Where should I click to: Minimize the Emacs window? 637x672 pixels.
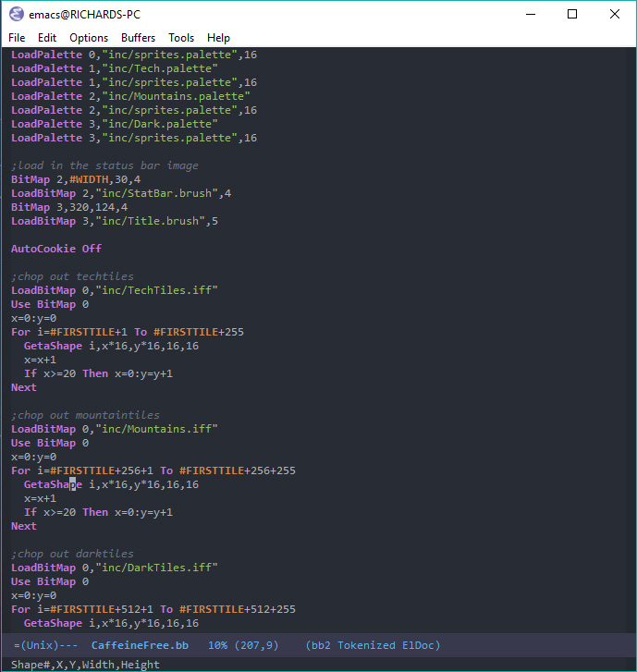(x=531, y=14)
